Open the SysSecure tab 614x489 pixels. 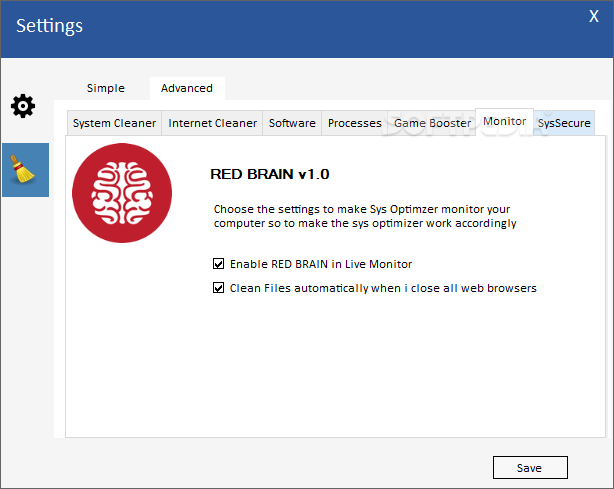[x=564, y=123]
